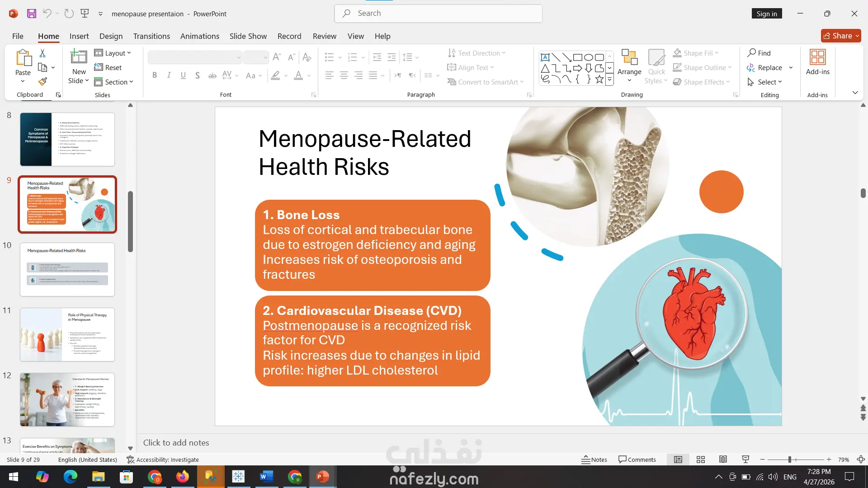Open File Explorer from the taskbar
868x488 pixels.
coord(98,477)
